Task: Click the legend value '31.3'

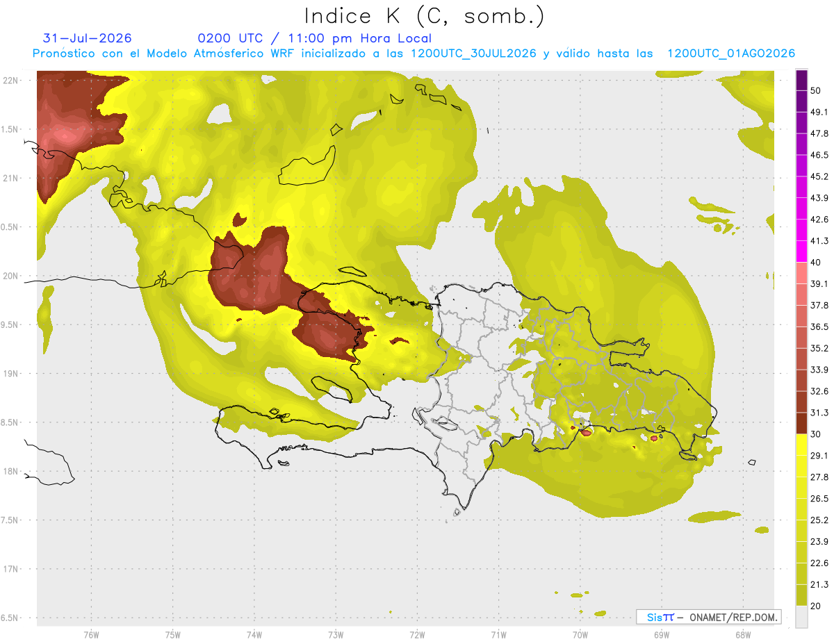Action: coord(819,413)
